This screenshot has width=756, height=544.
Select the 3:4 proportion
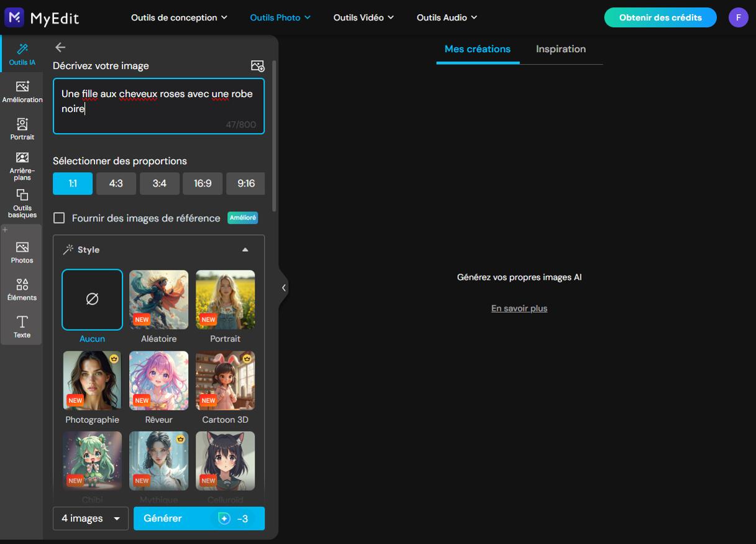click(160, 183)
